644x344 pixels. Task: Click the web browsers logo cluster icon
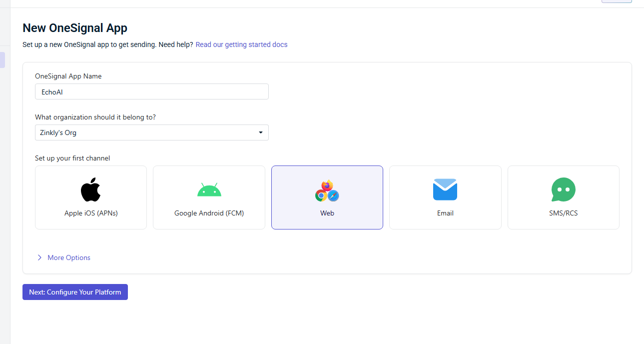[327, 190]
